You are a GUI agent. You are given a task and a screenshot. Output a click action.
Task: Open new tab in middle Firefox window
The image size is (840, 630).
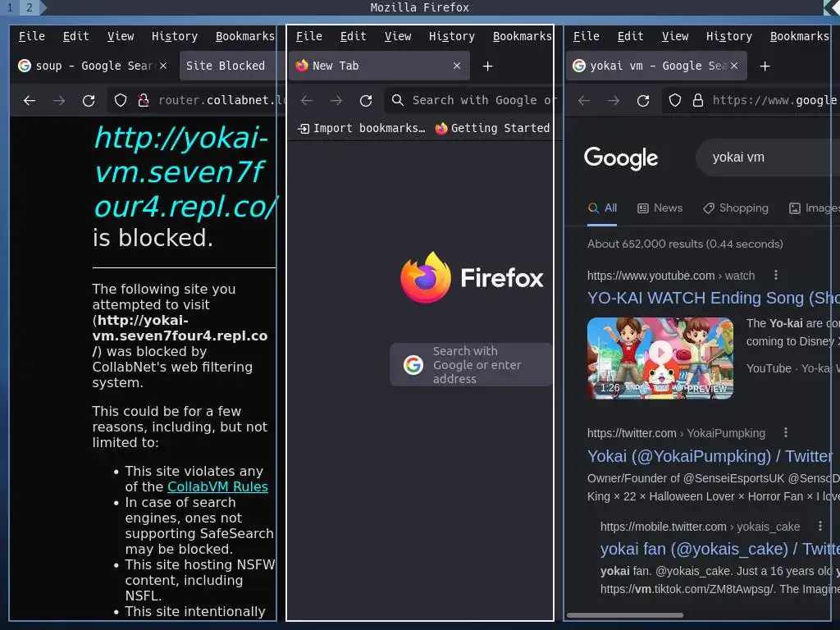tap(487, 66)
